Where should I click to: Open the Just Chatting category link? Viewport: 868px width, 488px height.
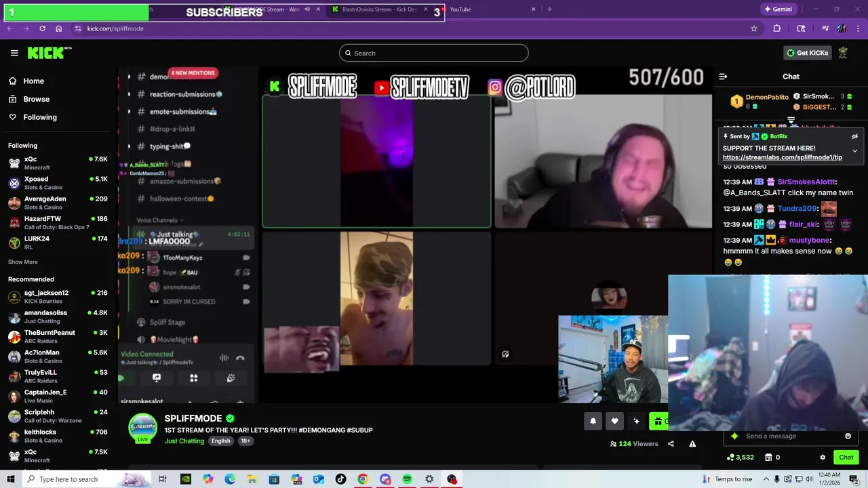(184, 441)
